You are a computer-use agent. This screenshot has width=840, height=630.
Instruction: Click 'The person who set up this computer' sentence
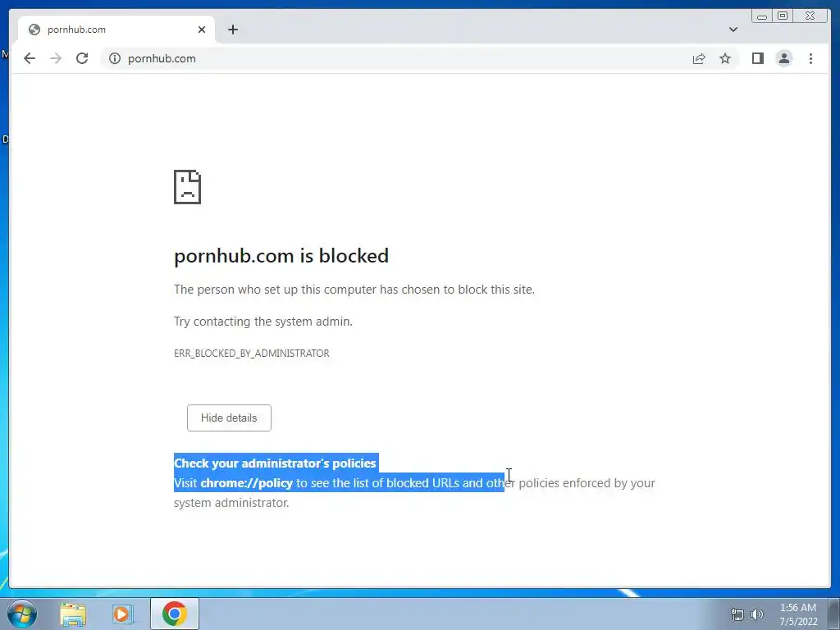click(354, 290)
